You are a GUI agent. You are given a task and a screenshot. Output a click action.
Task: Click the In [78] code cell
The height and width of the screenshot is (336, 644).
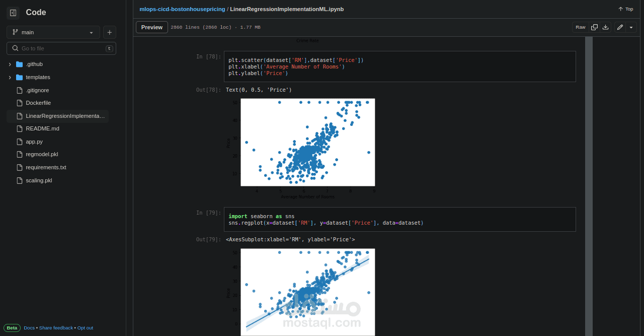tap(400, 66)
